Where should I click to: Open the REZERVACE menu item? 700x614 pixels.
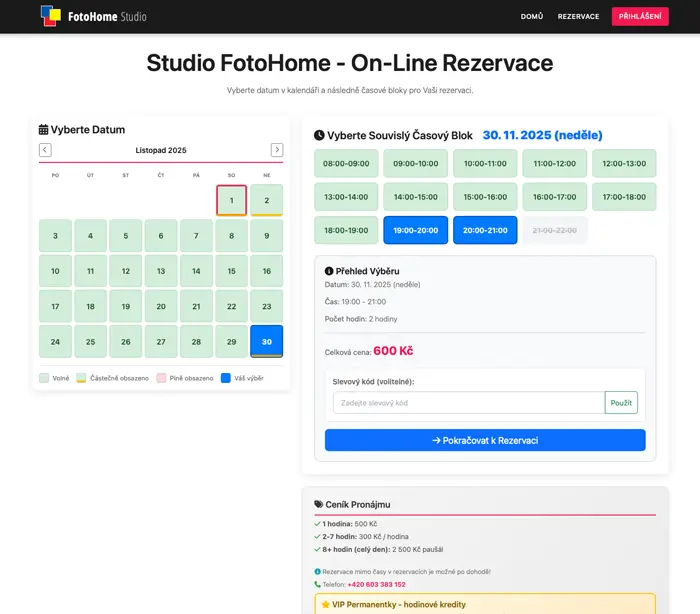click(578, 17)
